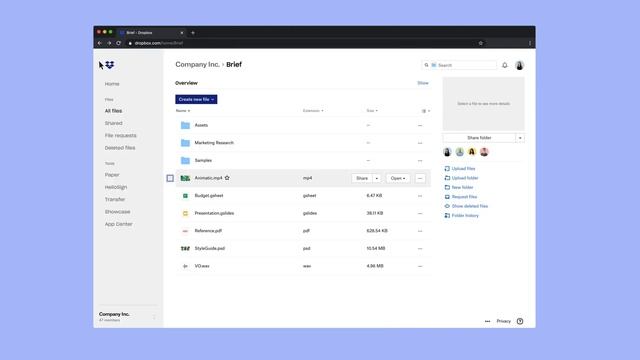Click the footer more options dots
Image resolution: width=640 pixels, height=360 pixels.
coord(487,321)
